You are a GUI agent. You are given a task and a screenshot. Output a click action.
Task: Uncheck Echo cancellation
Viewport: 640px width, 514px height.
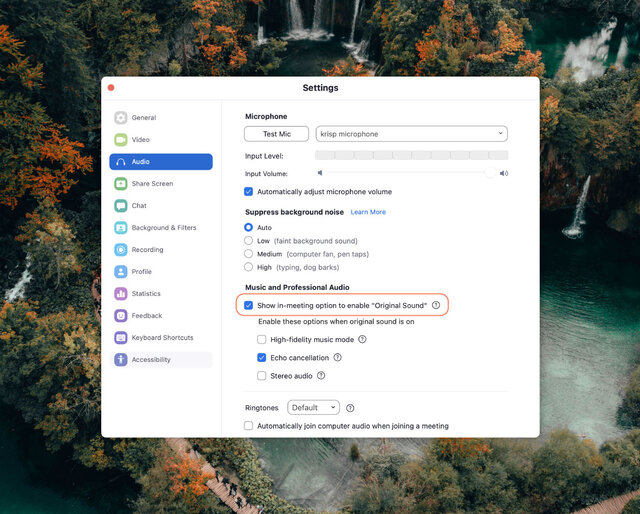(x=262, y=358)
